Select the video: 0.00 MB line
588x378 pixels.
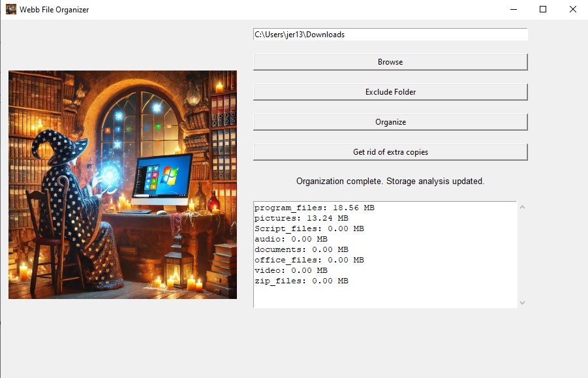[x=290, y=270]
